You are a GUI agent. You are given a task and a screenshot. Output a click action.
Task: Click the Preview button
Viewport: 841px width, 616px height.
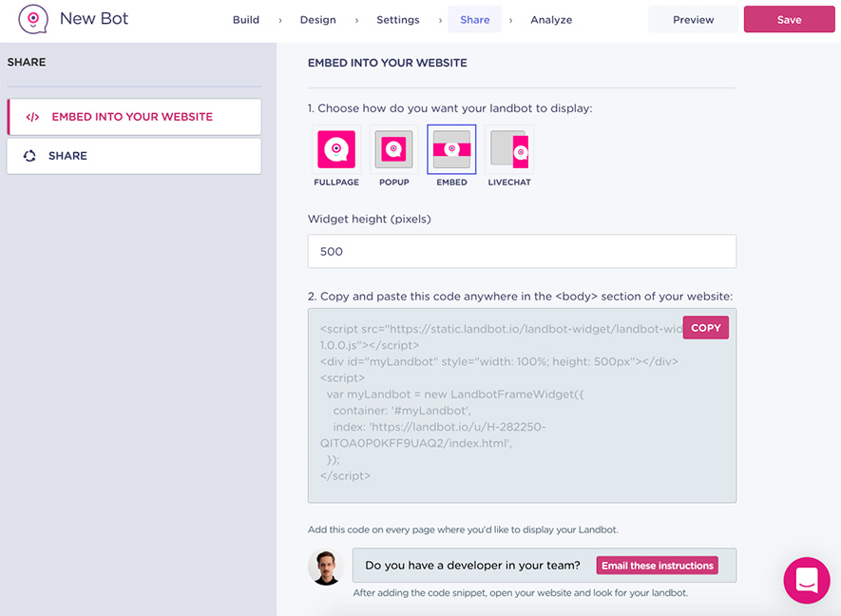694,20
